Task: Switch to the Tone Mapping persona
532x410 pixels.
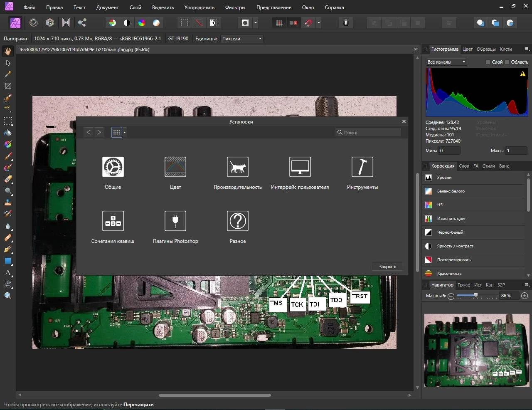Action: click(66, 23)
